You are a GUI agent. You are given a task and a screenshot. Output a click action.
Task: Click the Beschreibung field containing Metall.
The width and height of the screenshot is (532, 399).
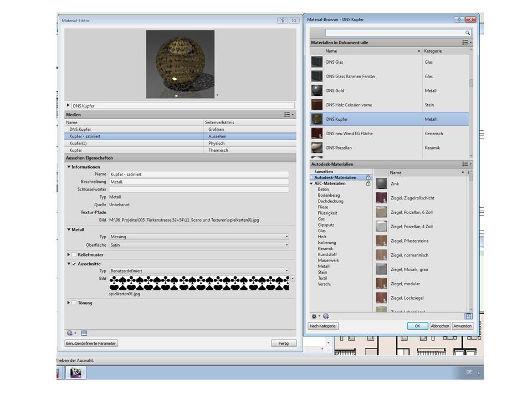tap(199, 182)
